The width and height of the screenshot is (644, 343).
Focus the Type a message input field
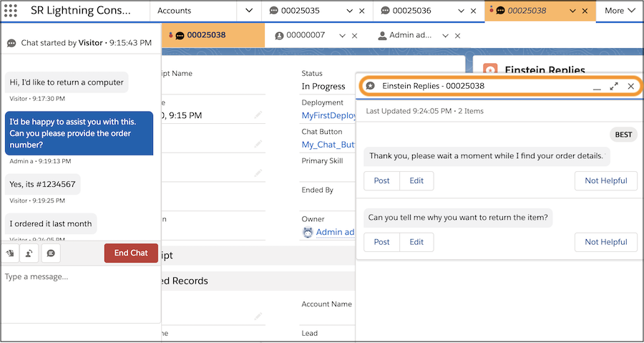pos(80,294)
